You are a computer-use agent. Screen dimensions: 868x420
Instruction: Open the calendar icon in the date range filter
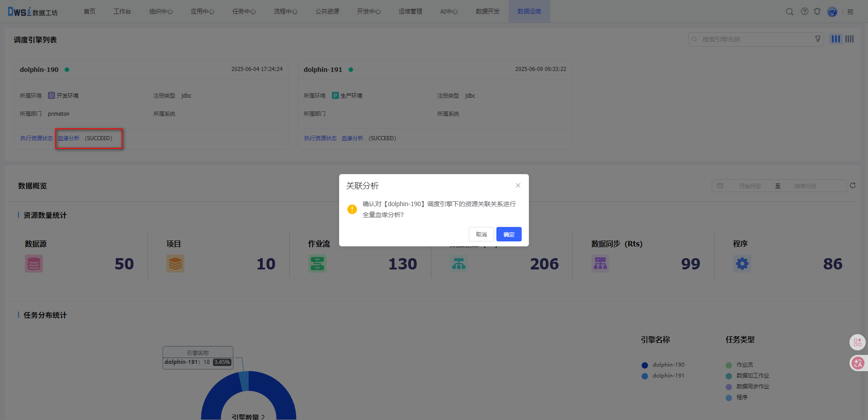tap(721, 186)
